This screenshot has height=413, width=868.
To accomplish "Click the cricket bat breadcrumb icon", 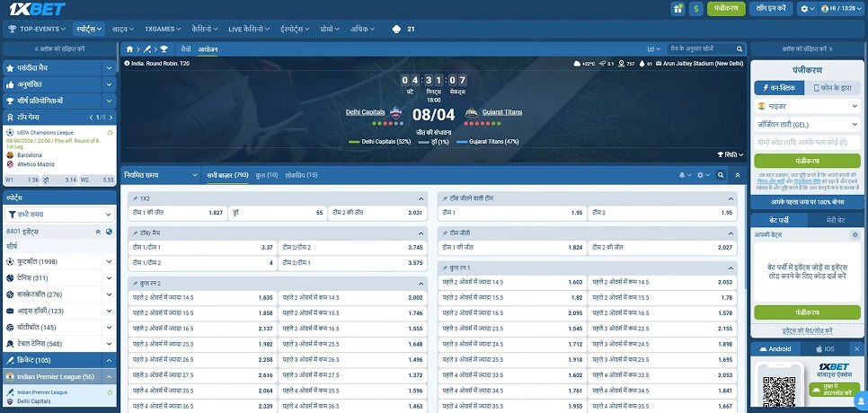I will click(x=146, y=49).
